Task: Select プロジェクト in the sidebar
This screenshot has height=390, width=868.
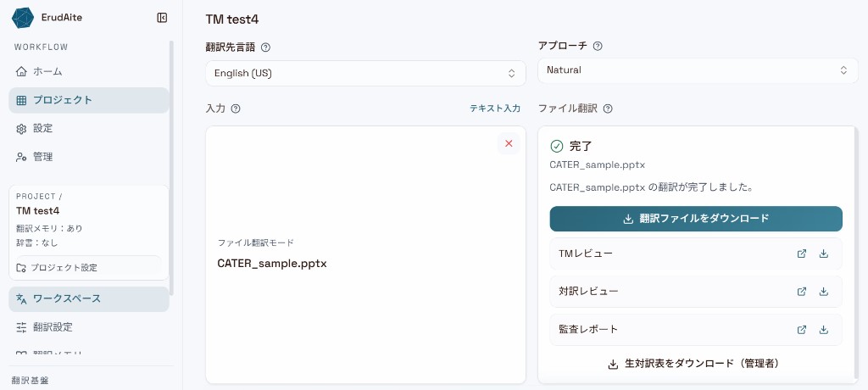Action: [x=88, y=100]
